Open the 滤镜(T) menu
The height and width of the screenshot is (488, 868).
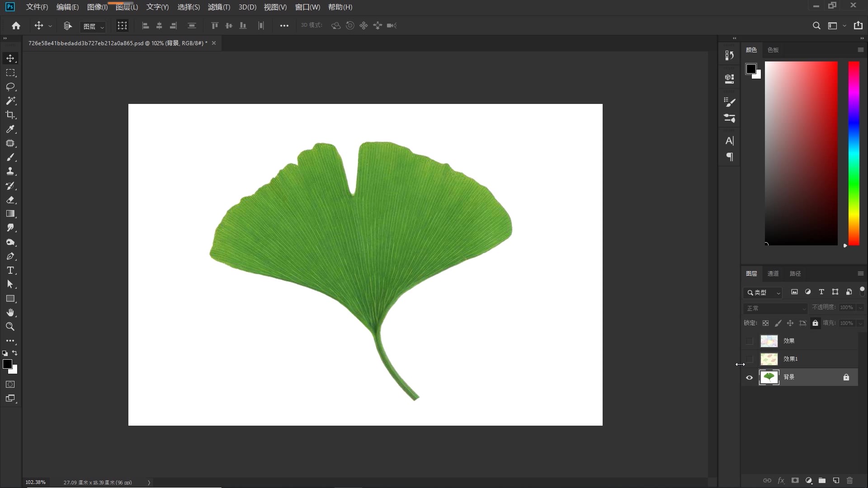coord(219,7)
